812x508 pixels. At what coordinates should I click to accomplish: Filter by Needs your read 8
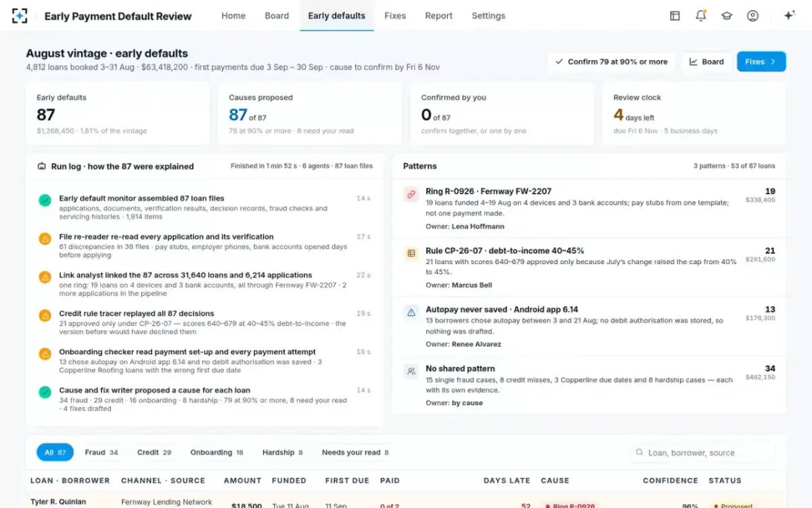point(355,452)
